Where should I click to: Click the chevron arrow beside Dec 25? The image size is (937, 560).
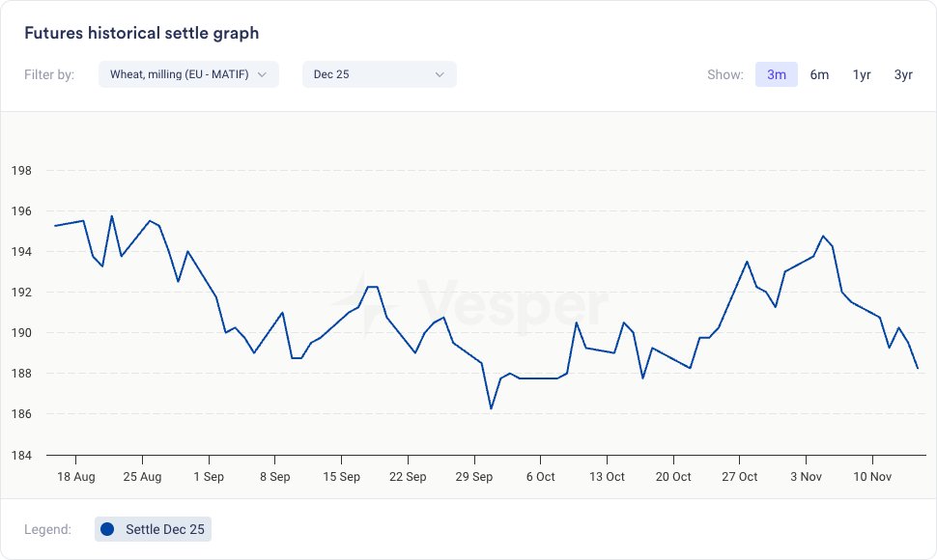440,74
